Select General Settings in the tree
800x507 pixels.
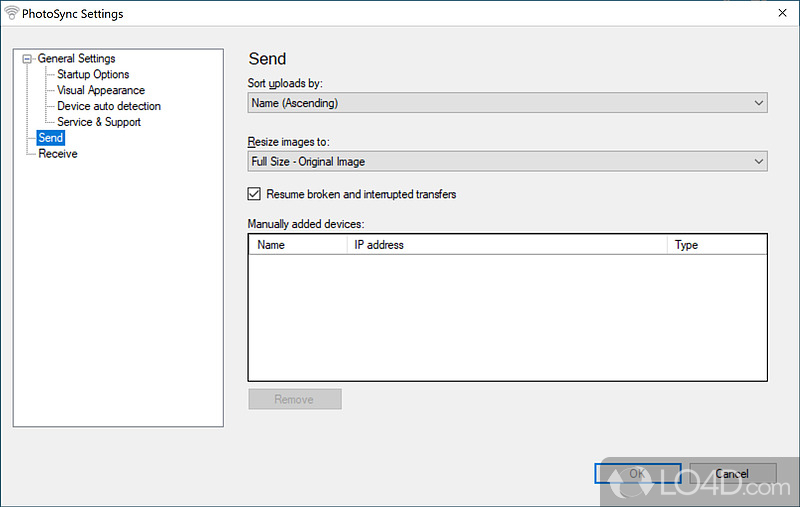click(76, 59)
